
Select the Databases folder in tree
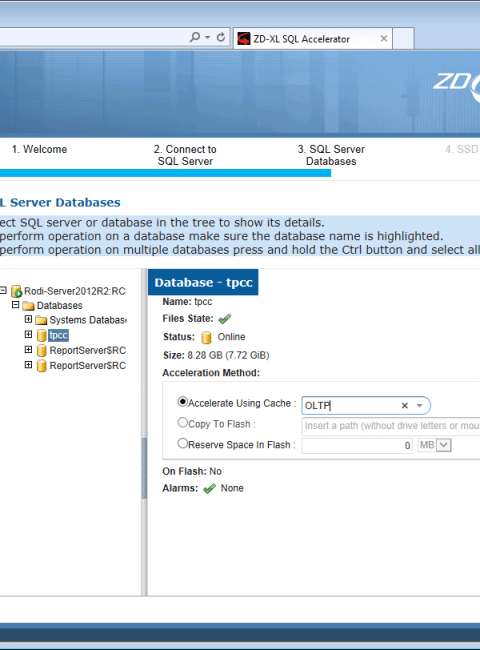[x=60, y=306]
